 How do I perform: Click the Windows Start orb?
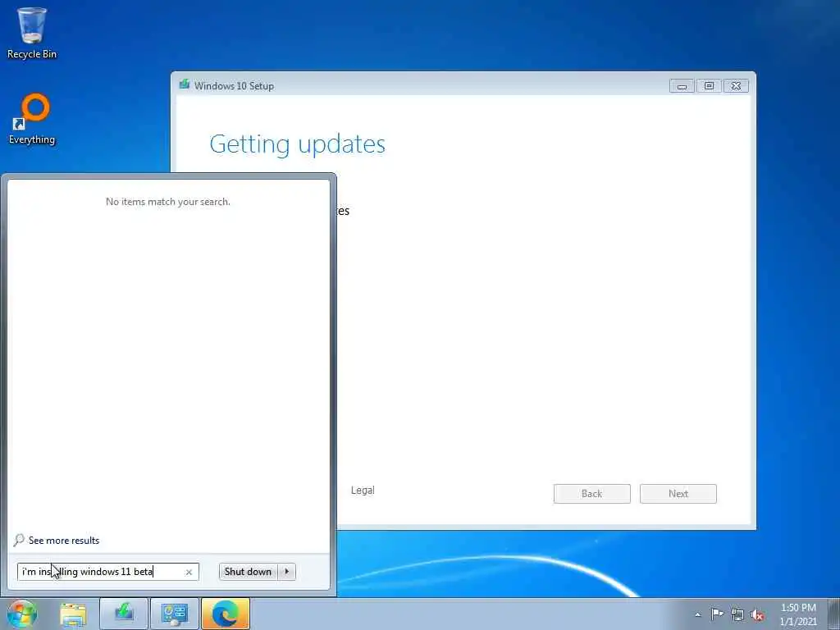pos(22,614)
